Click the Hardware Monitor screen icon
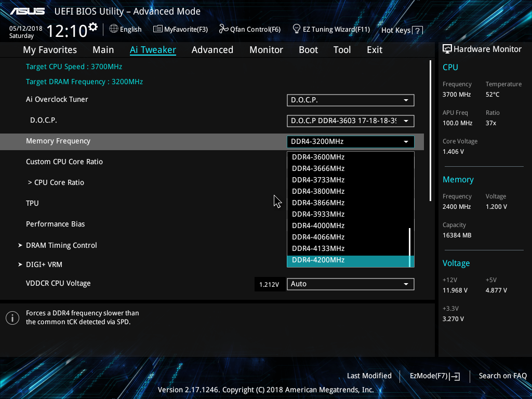The image size is (532, 399). 447,49
